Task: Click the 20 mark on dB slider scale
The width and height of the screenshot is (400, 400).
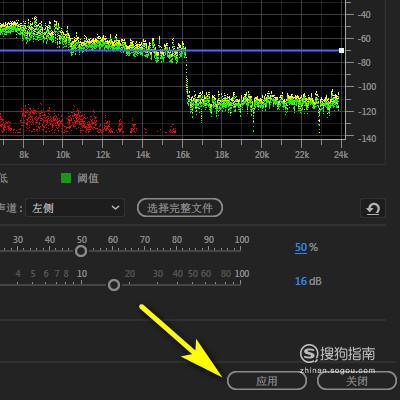Action: click(x=130, y=274)
